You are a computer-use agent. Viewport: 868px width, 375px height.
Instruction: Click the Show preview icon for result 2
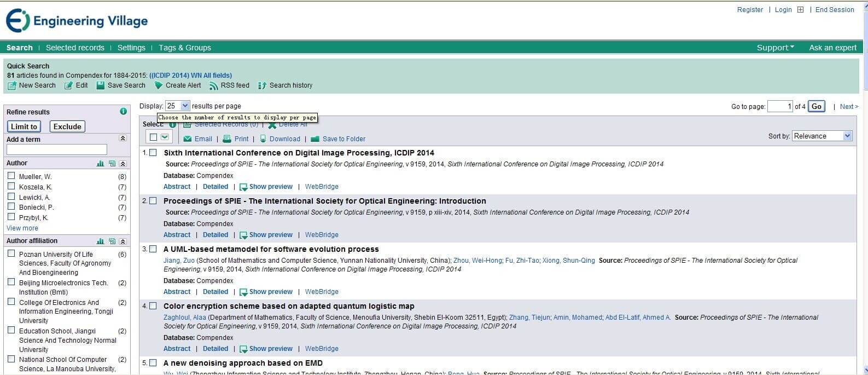(243, 235)
